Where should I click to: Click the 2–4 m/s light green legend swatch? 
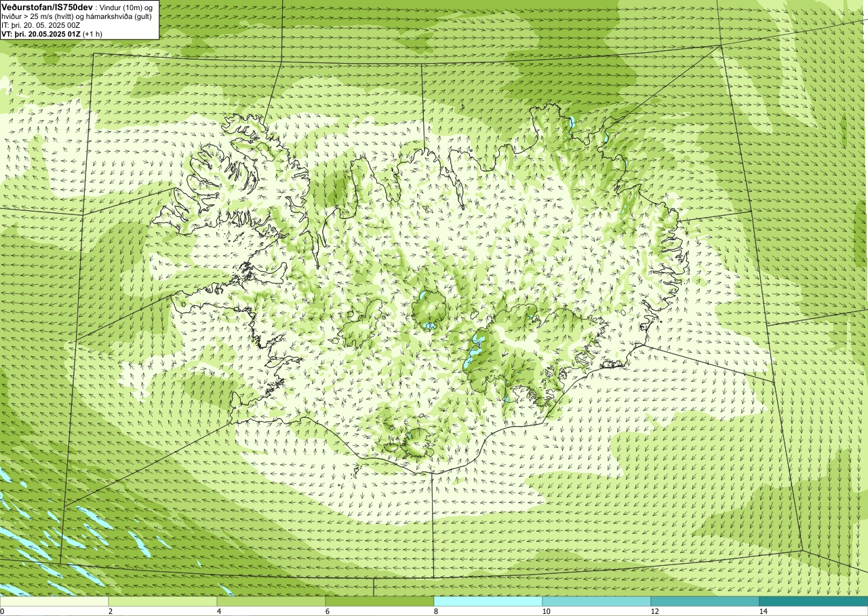163,601
